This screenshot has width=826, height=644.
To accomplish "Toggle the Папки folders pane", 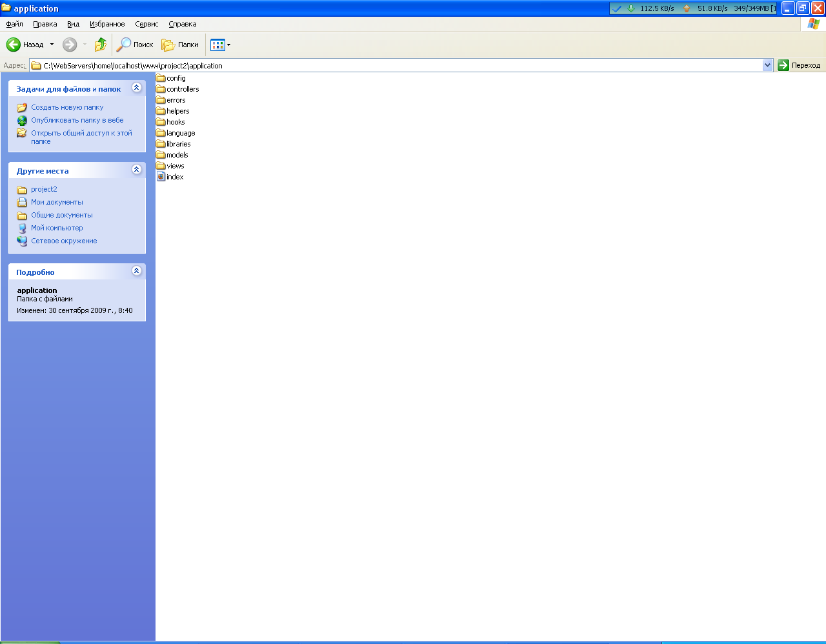I will tap(180, 45).
